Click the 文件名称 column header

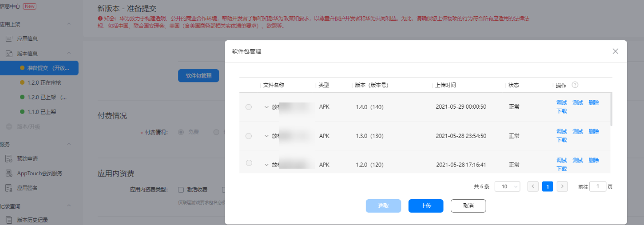(273, 85)
